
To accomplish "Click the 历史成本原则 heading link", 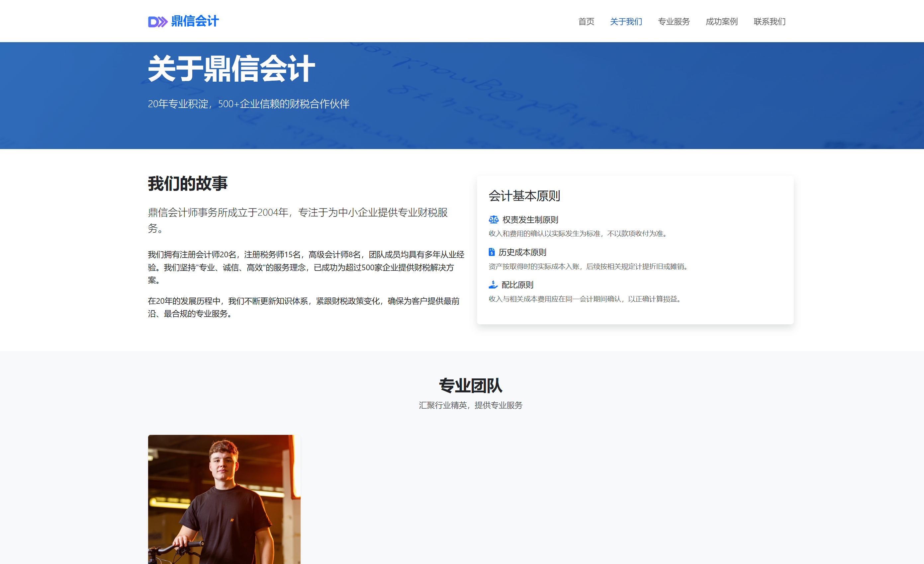I will 522,252.
